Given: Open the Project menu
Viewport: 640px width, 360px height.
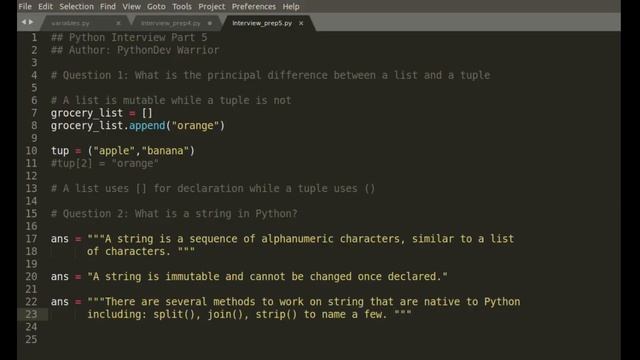Looking at the screenshot, I should (x=211, y=7).
